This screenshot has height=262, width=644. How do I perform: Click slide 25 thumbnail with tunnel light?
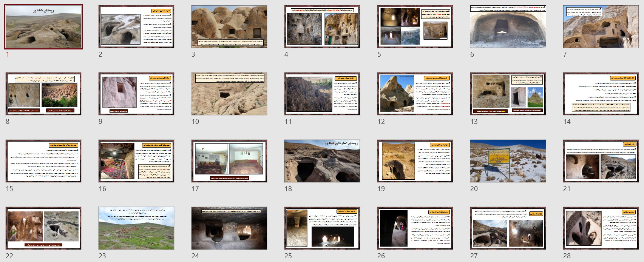click(x=322, y=228)
